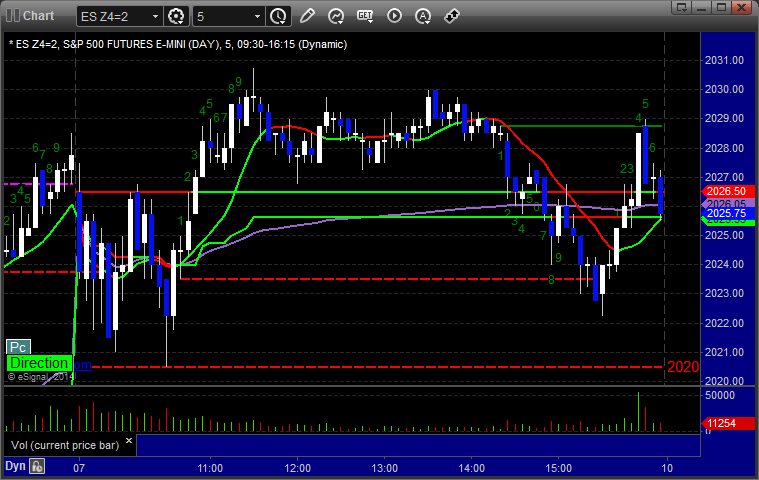Click the window linking arrows icon
The image size is (759, 480).
(452, 16)
